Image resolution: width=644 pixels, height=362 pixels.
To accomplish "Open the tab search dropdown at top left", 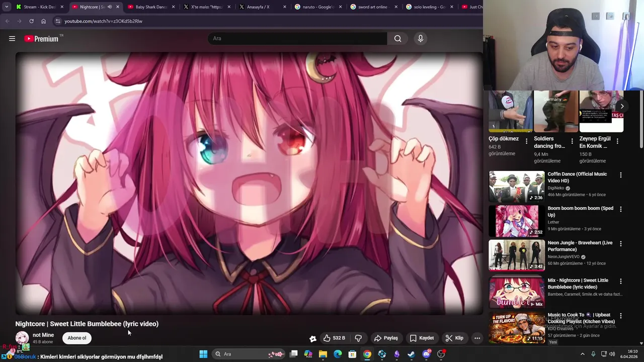I will click(6, 7).
